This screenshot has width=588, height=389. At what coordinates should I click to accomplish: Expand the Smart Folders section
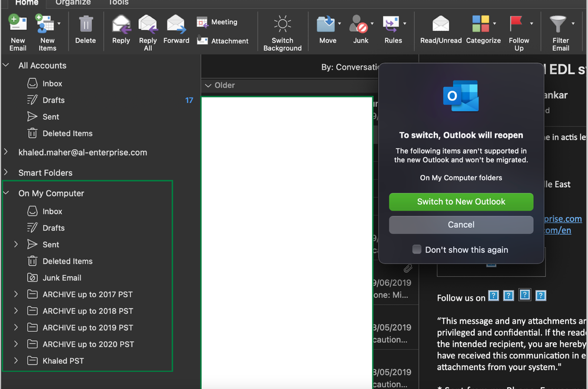click(6, 172)
